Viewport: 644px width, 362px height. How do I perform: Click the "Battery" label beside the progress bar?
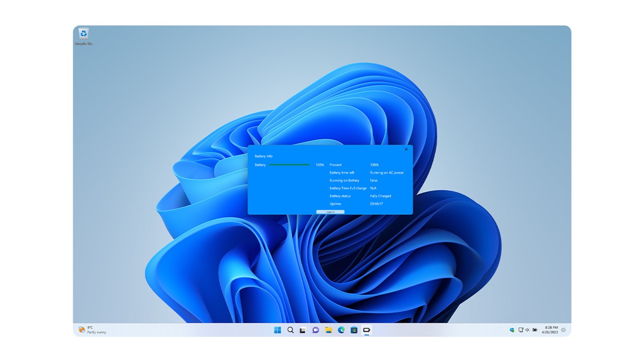[x=260, y=165]
